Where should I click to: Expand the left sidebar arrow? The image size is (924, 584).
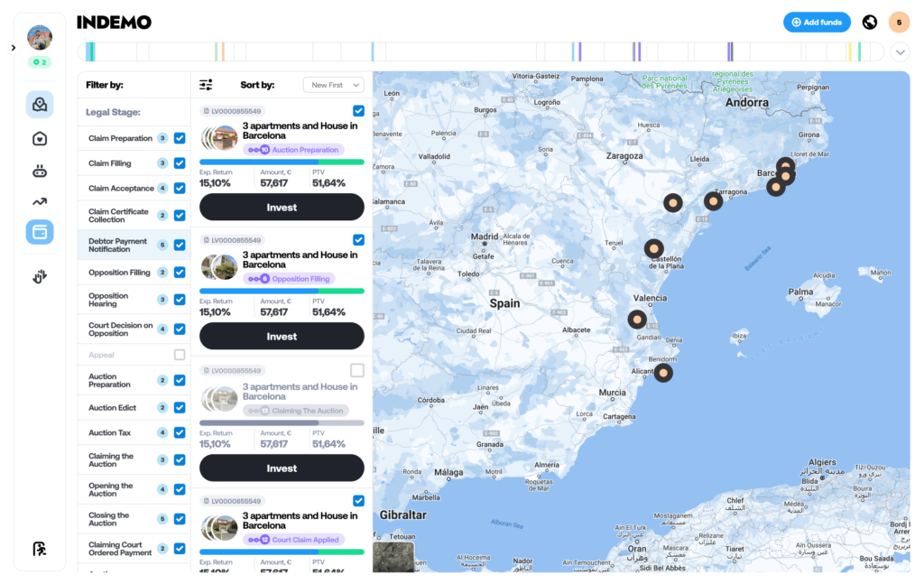(x=13, y=48)
